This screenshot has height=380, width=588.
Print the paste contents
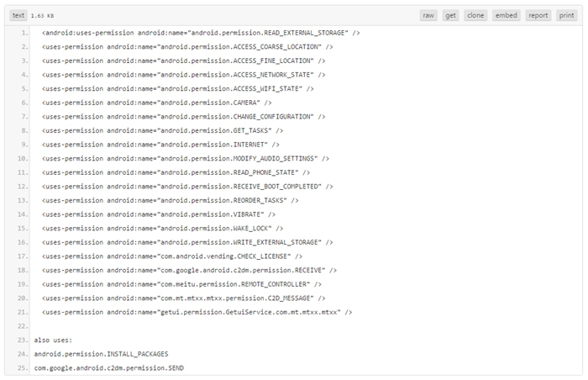[567, 15]
